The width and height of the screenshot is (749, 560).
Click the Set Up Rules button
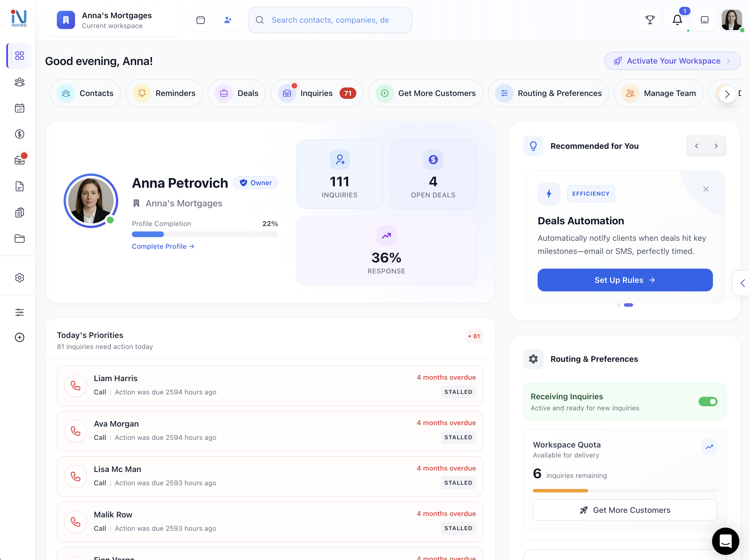pos(625,280)
